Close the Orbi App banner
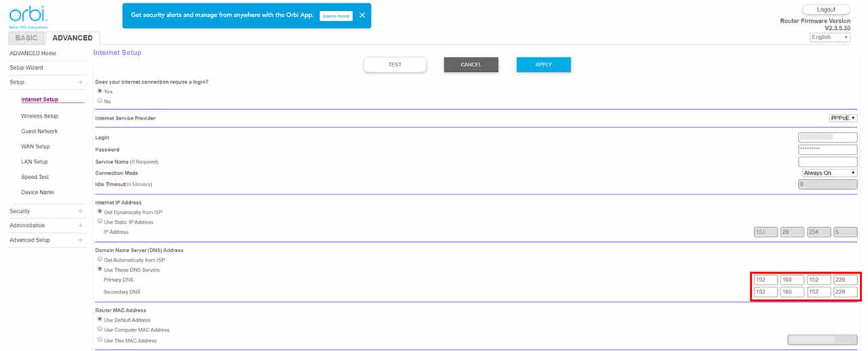Image resolution: width=868 pixels, height=351 pixels. click(x=362, y=15)
